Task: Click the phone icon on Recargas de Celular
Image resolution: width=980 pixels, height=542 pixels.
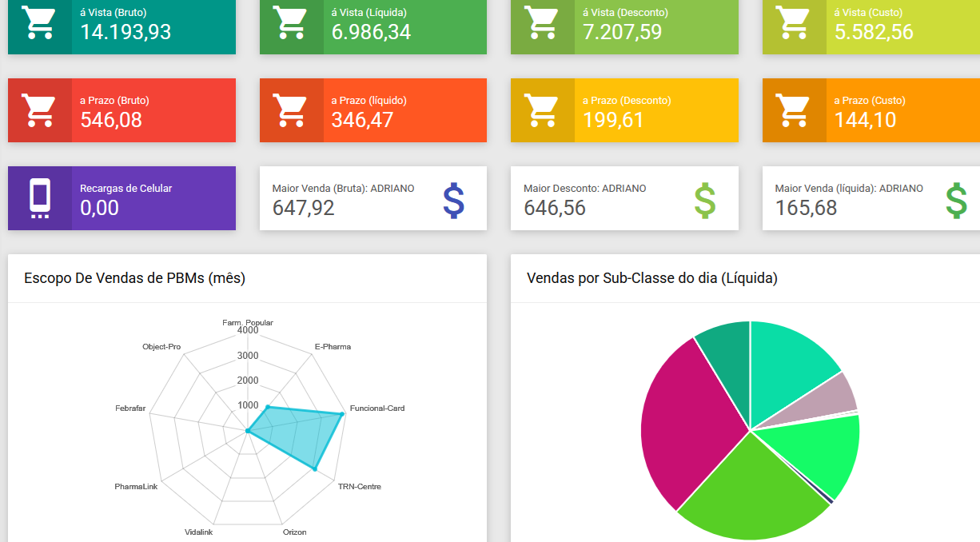Action: click(39, 198)
